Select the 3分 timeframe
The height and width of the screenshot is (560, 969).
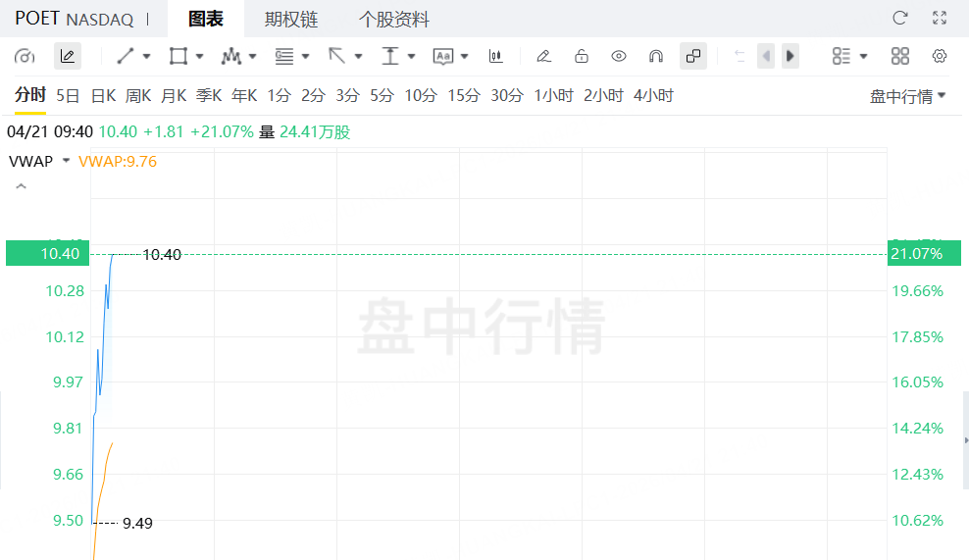(x=348, y=96)
